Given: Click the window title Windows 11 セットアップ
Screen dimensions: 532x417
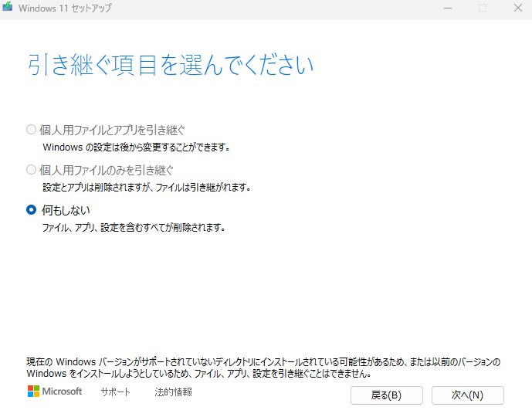Looking at the screenshot, I should coord(65,8).
